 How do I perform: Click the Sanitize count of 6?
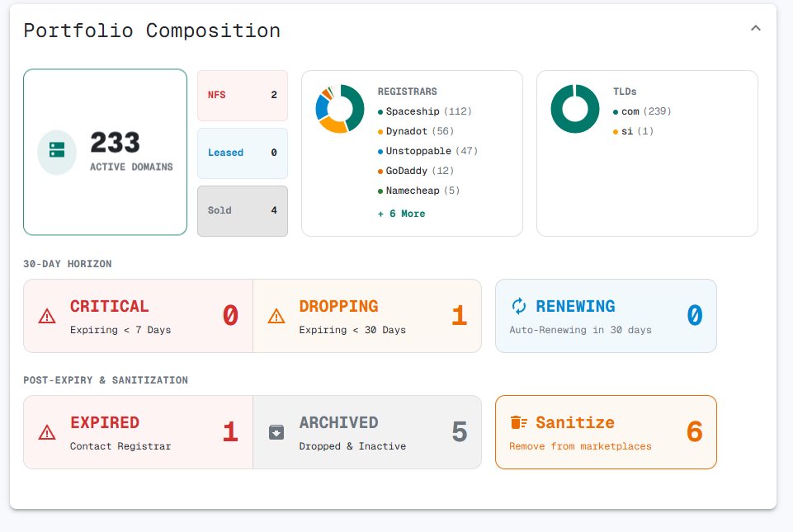694,432
